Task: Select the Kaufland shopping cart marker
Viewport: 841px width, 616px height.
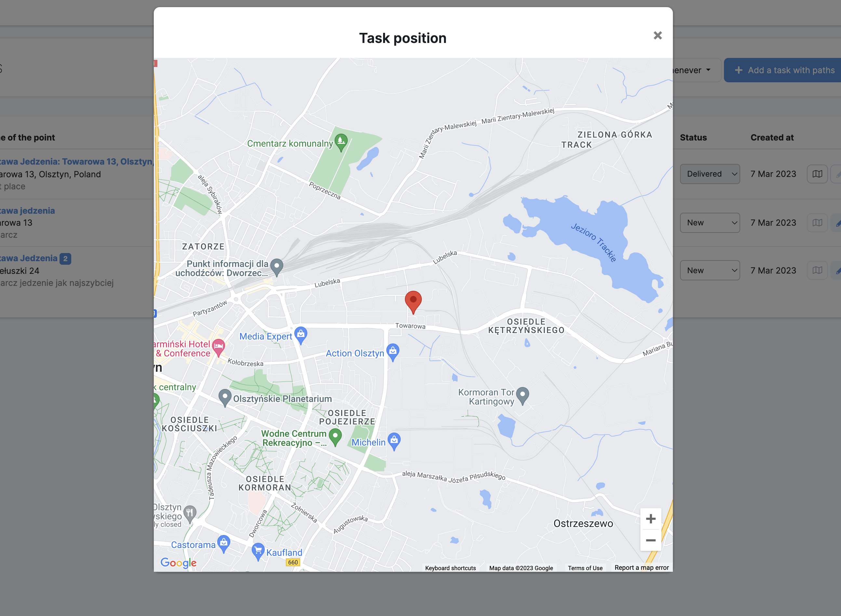Action: point(258,552)
